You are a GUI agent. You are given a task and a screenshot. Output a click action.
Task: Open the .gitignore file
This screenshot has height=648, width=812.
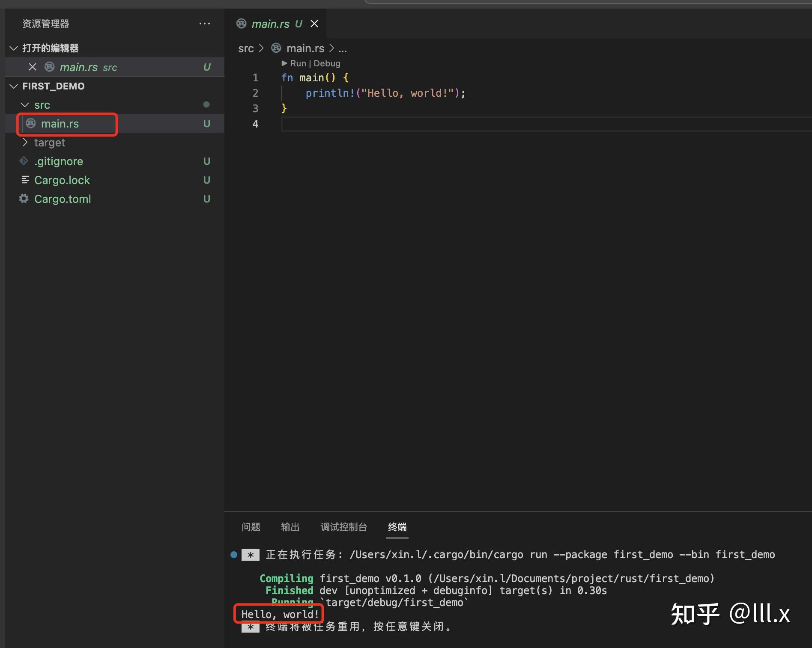pos(115,161)
